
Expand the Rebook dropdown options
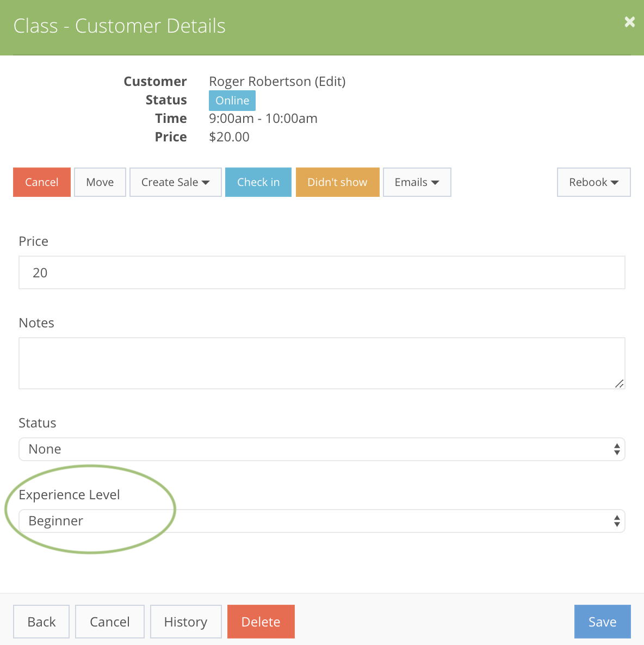coord(593,182)
